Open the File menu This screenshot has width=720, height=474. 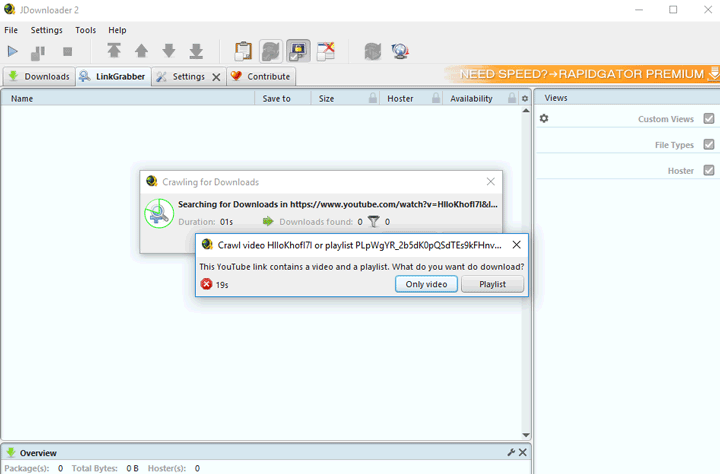11,30
